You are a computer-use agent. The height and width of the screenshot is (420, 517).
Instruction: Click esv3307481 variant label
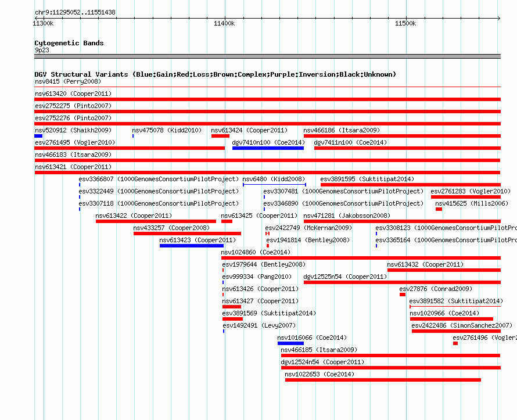click(x=343, y=191)
